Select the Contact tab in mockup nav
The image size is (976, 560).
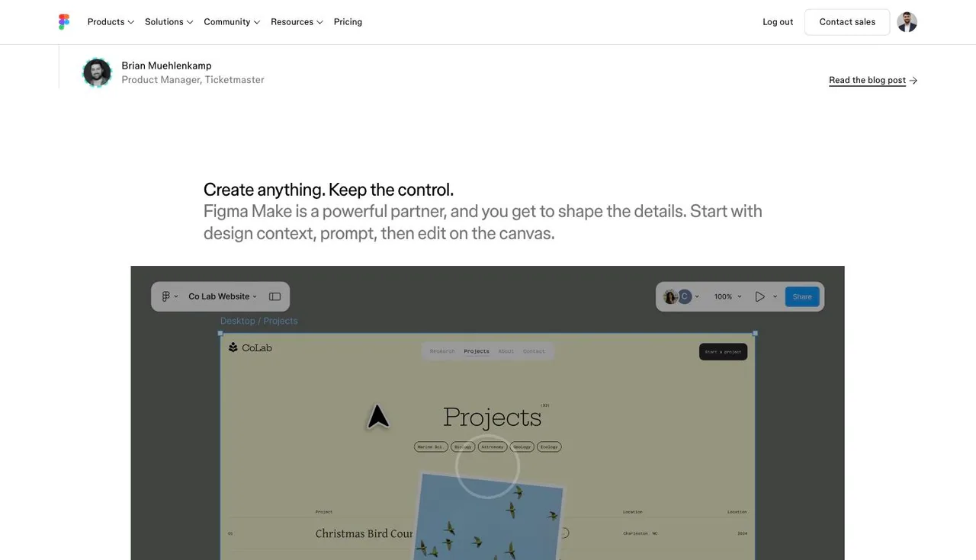pyautogui.click(x=534, y=351)
